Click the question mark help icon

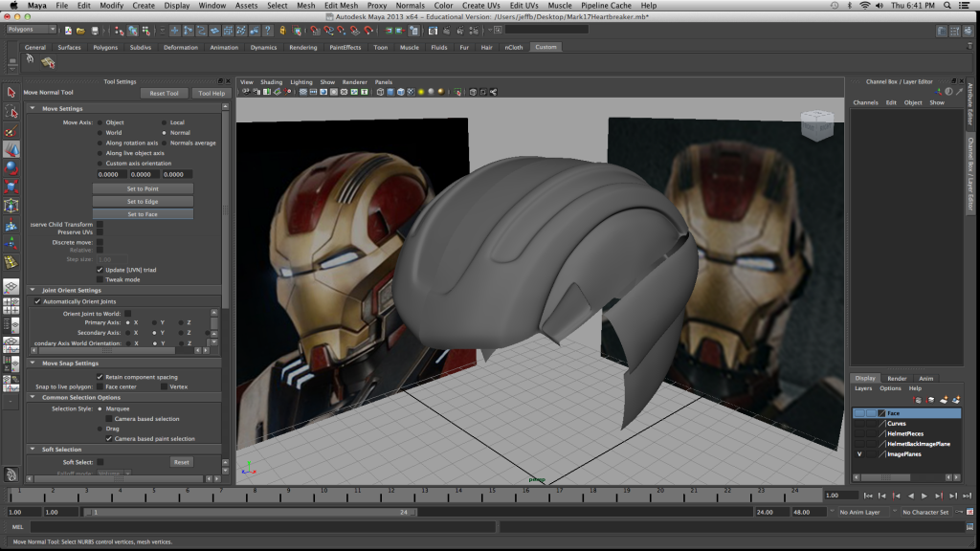pyautogui.click(x=268, y=30)
